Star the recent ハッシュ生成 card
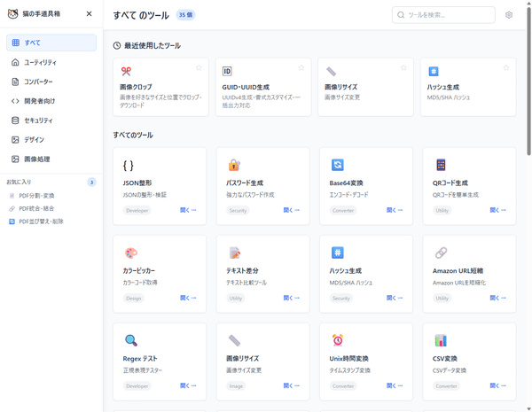The image size is (532, 412). tap(506, 67)
